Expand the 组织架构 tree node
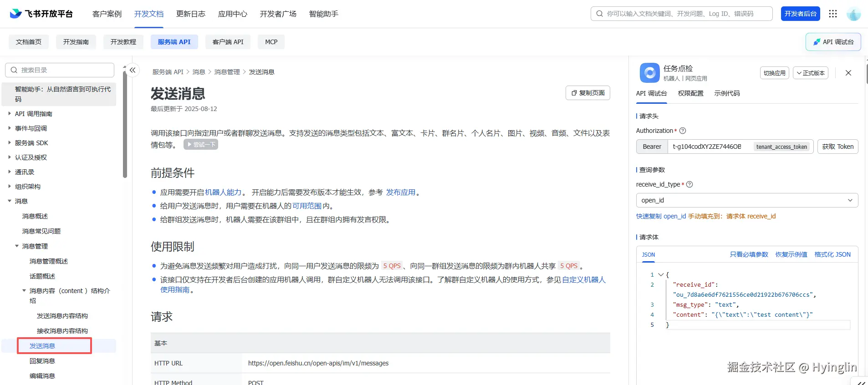Viewport: 868px width, 385px height. [x=10, y=187]
